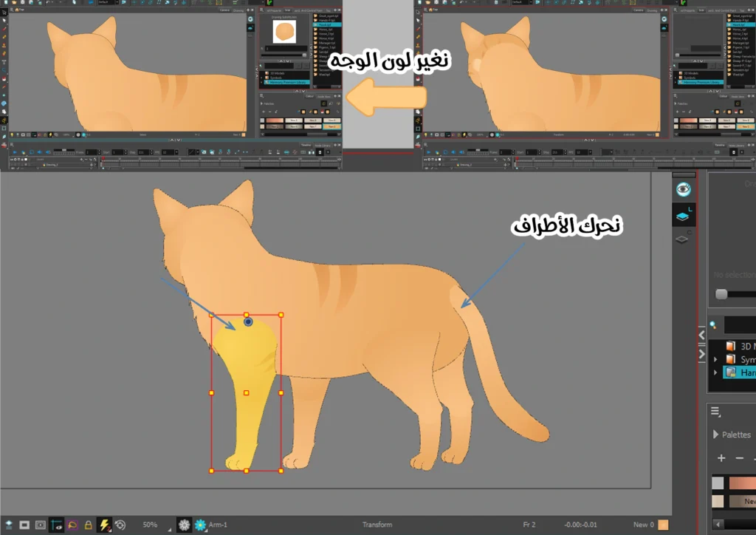Screen dimensions: 756x535
Task: Click the orange current colour swatch beside New 0
Action: [664, 525]
